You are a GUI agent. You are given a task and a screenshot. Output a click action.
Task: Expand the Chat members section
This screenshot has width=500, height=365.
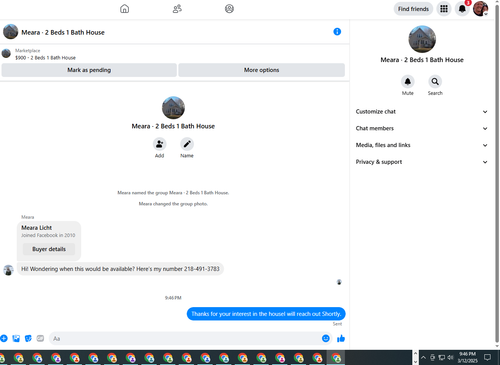click(x=422, y=128)
